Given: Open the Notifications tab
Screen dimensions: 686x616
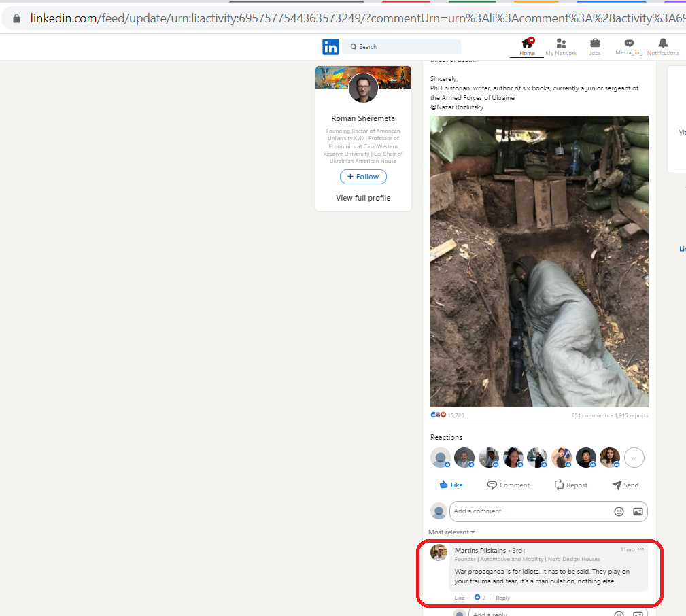Looking at the screenshot, I should (x=664, y=47).
